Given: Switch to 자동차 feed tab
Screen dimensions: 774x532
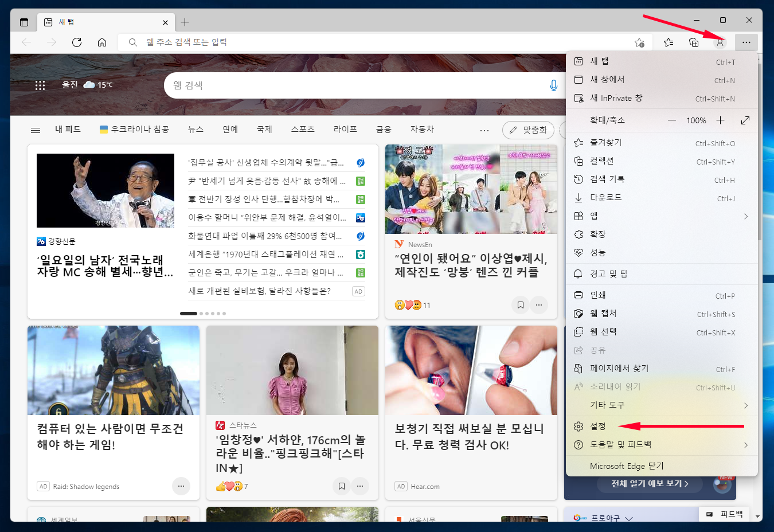Looking at the screenshot, I should pos(422,130).
